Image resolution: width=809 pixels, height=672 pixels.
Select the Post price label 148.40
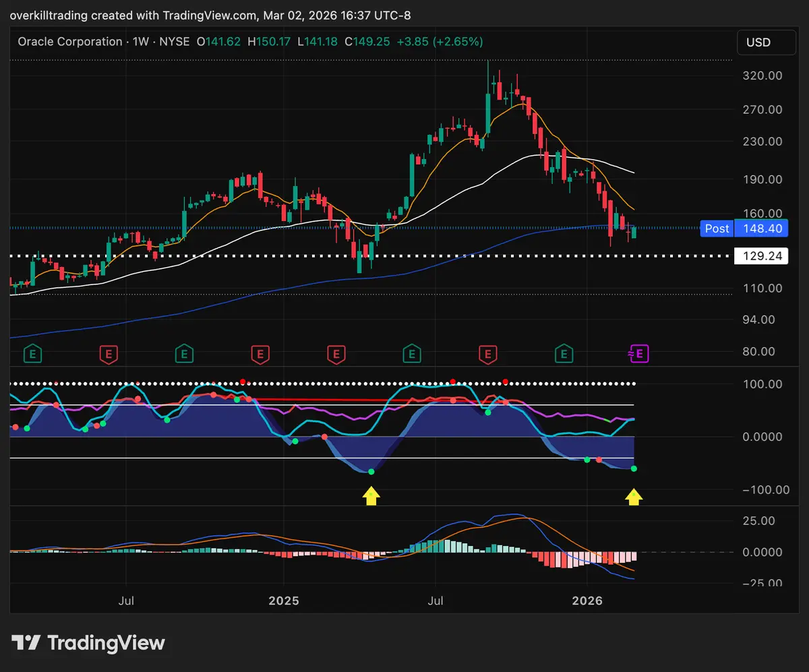point(744,228)
